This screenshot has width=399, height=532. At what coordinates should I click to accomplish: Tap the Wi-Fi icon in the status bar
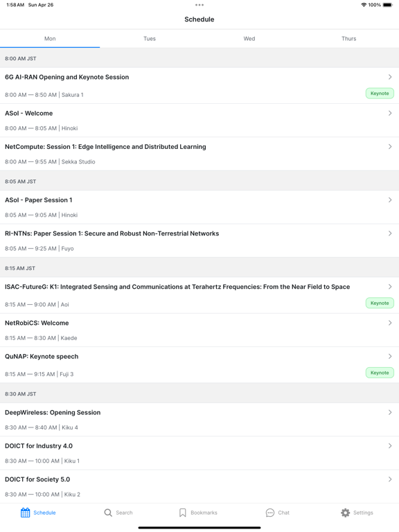point(364,5)
